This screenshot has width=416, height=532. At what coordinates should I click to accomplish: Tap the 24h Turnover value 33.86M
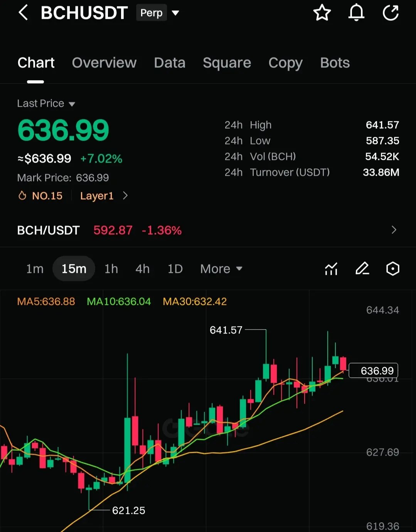(381, 172)
